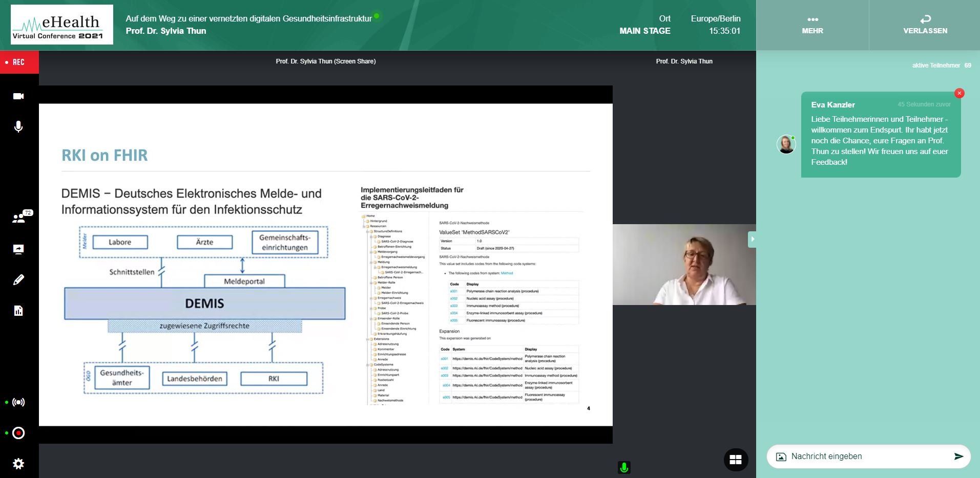Screen dimensions: 980x478
Task: Click the red REC indicator
Action: click(19, 62)
